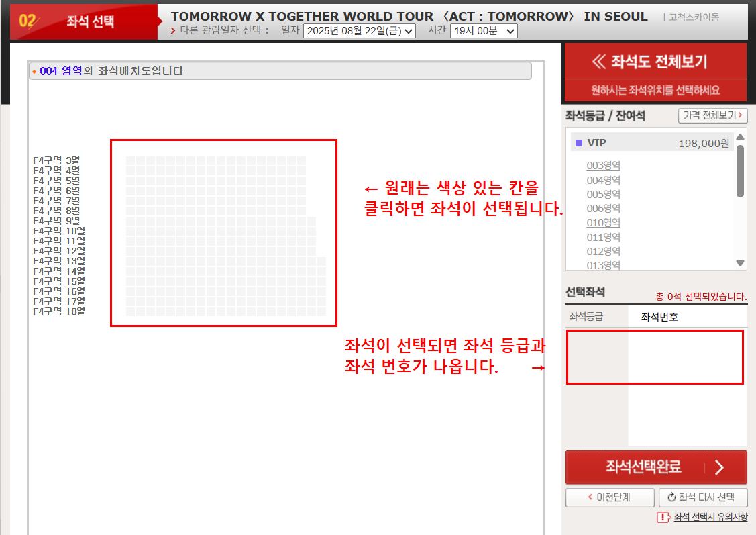Click the 선택좌석 heading
This screenshot has width=756, height=535.
coord(585,292)
